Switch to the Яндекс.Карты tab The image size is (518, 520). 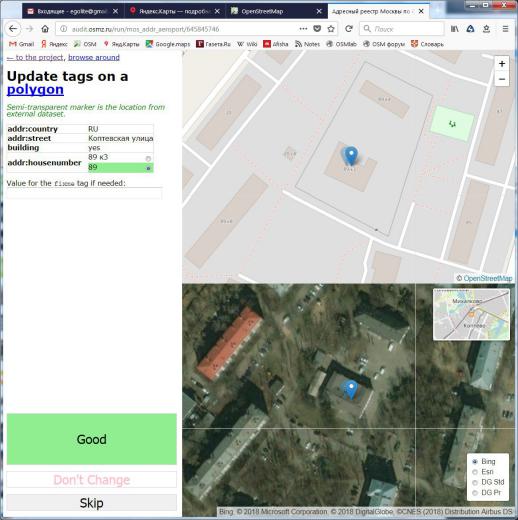pyautogui.click(x=175, y=11)
